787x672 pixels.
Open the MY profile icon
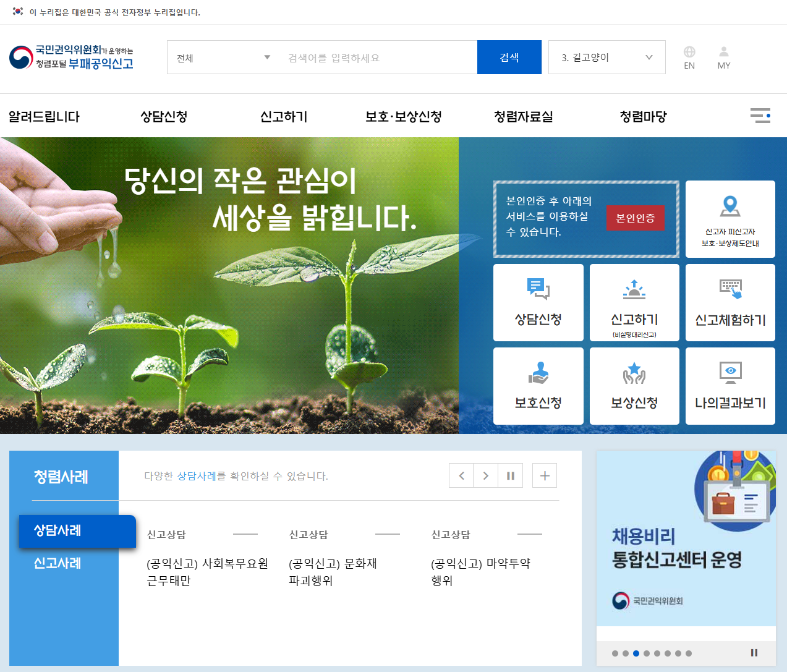pyautogui.click(x=723, y=57)
